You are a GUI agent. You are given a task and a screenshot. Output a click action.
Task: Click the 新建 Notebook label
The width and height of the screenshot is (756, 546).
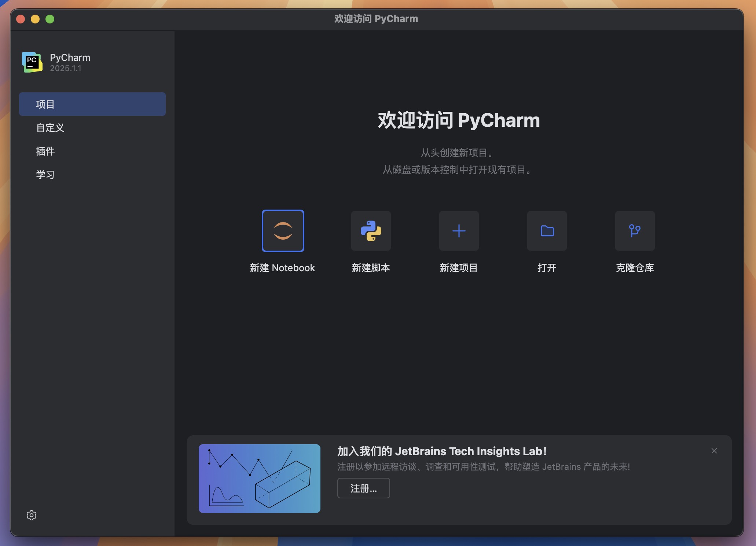point(282,268)
